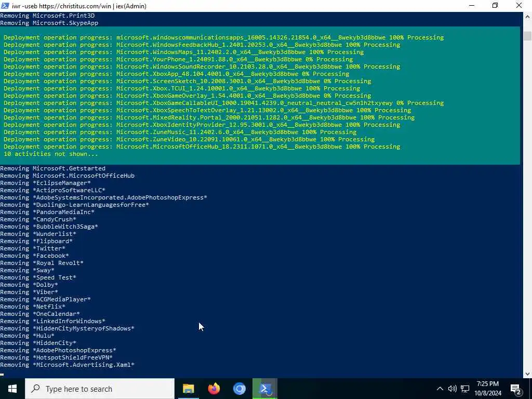Click 'Removing *EclipseManager*' line
This screenshot has width=532, height=399.
tap(46, 183)
